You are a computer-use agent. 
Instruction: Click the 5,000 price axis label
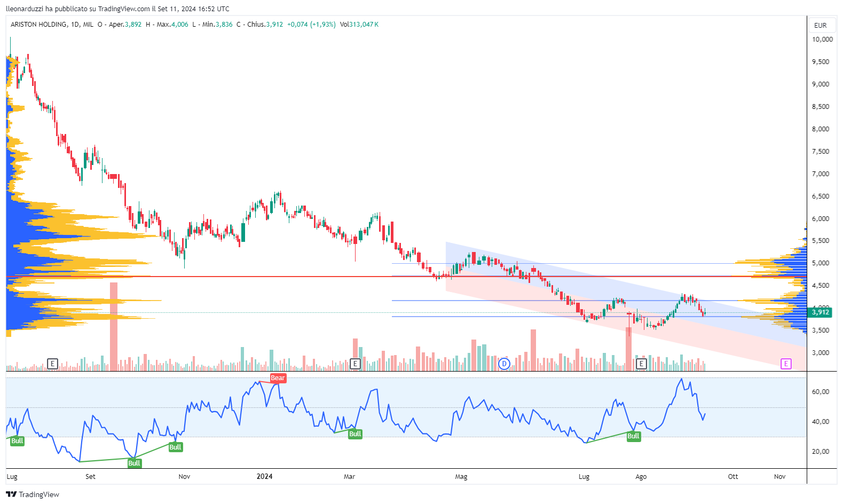click(821, 263)
